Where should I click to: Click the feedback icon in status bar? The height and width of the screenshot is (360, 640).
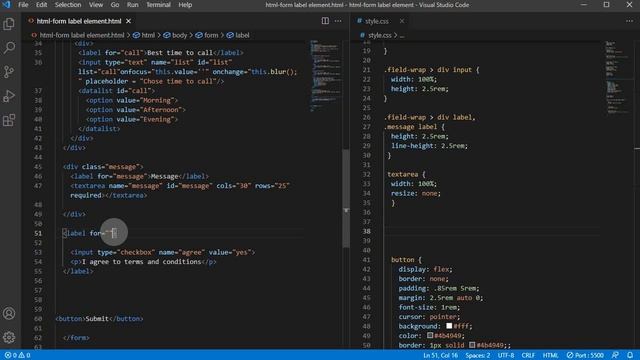point(615,355)
